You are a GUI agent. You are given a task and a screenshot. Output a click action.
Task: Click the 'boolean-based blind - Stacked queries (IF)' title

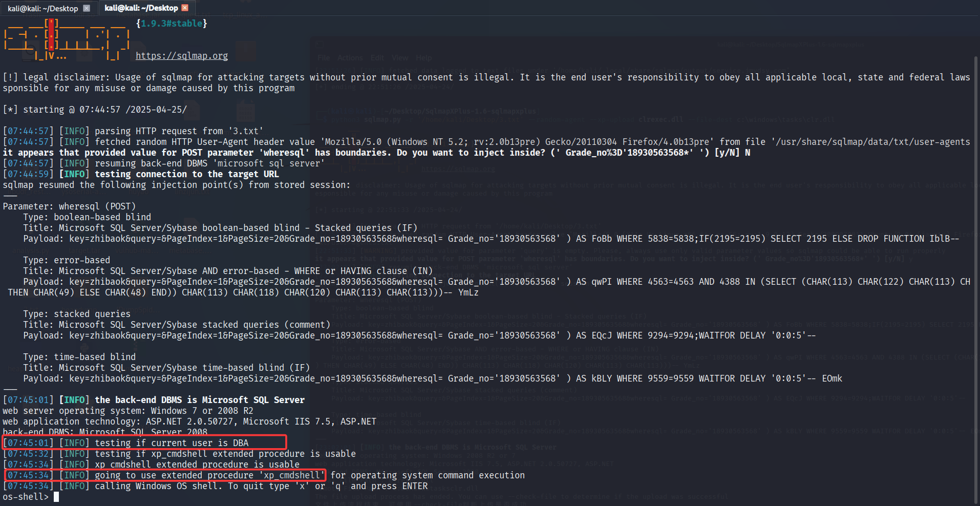click(x=220, y=228)
